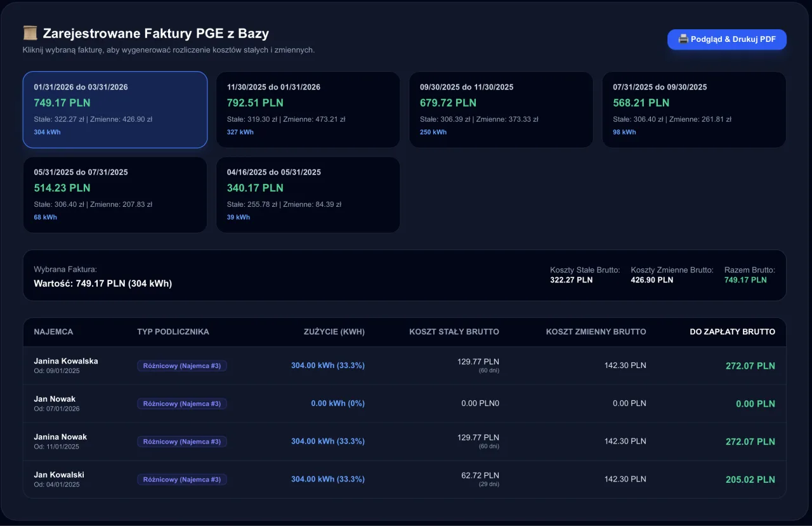Click "(60 dni)" note in Janina Nowak's row
The width and height of the screenshot is (812, 526).
pos(489,447)
